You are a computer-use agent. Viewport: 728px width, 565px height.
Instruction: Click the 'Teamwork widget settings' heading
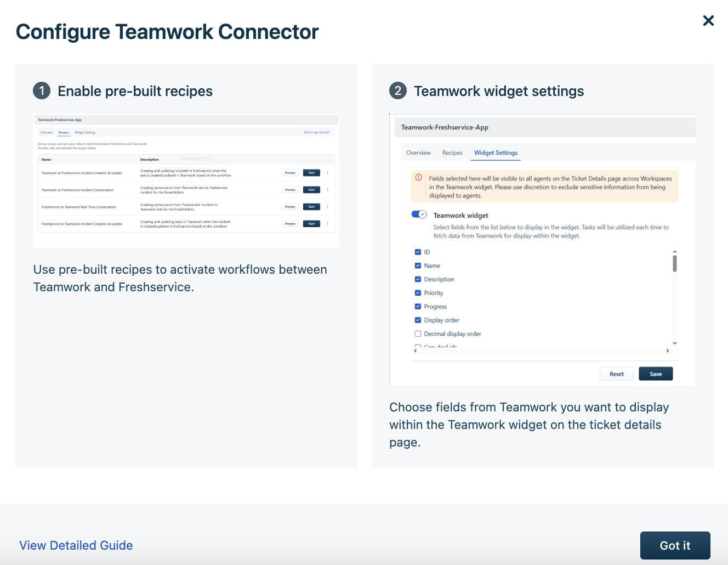pos(499,91)
